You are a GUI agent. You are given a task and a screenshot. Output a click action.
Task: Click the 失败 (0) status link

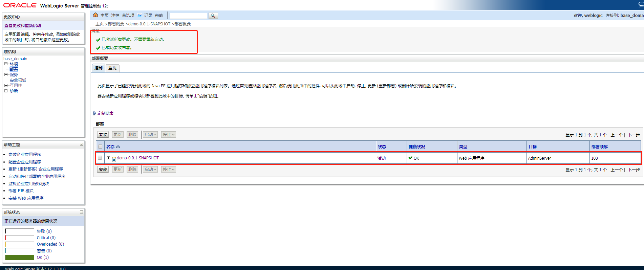pos(44,231)
